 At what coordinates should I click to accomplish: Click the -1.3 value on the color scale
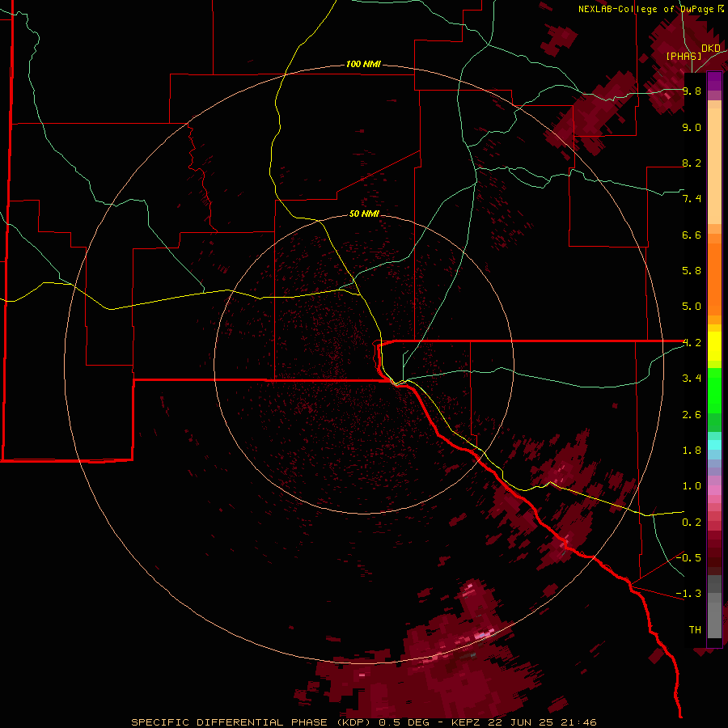688,594
